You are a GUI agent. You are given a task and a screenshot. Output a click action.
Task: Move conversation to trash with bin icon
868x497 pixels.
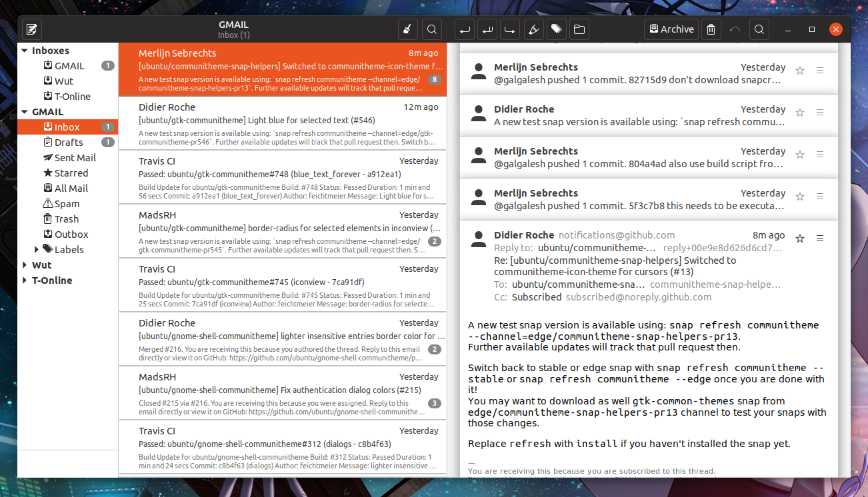(711, 29)
